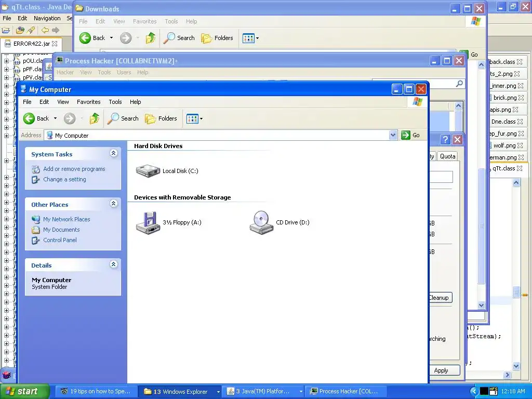The image size is (532, 399).
Task: Open Local Disk (C:) drive icon
Action: click(148, 170)
